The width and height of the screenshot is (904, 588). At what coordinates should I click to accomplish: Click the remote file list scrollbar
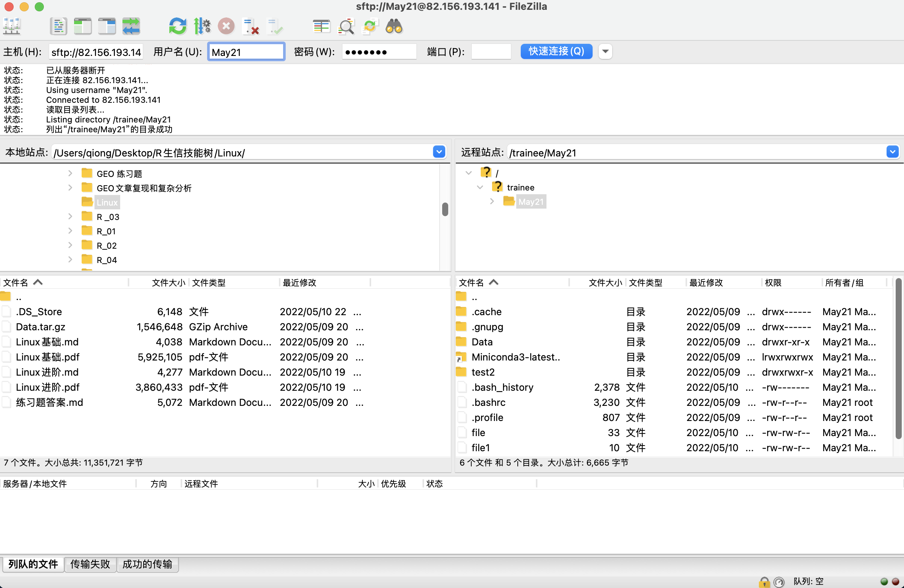(898, 358)
